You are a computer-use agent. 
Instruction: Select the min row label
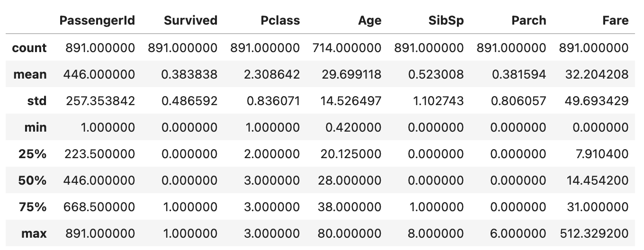pos(36,127)
